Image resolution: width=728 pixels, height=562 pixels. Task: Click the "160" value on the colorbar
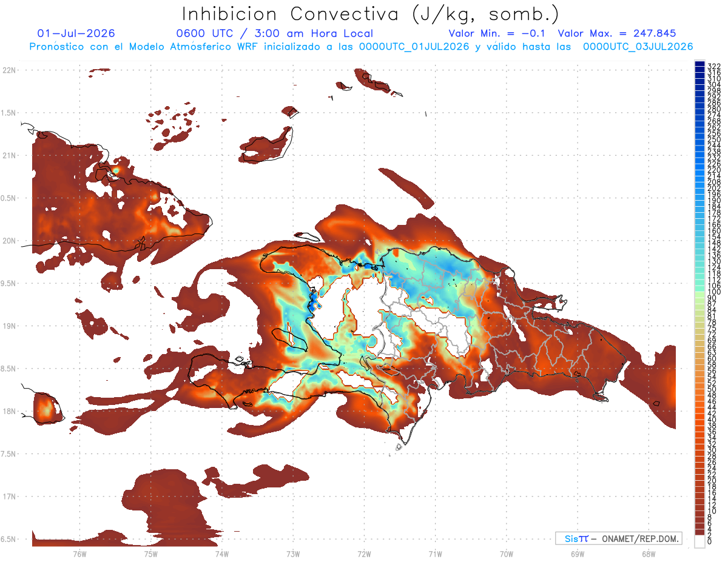click(714, 231)
